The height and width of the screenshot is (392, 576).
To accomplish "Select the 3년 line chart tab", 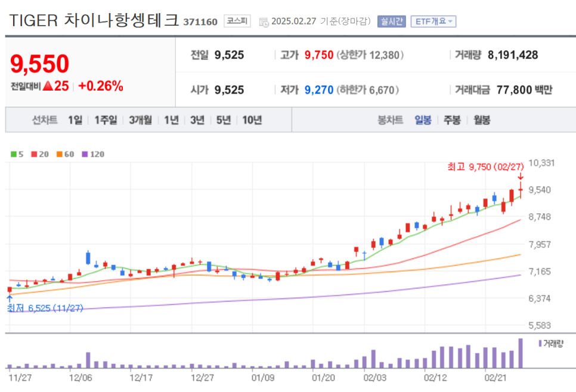I will tap(197, 120).
